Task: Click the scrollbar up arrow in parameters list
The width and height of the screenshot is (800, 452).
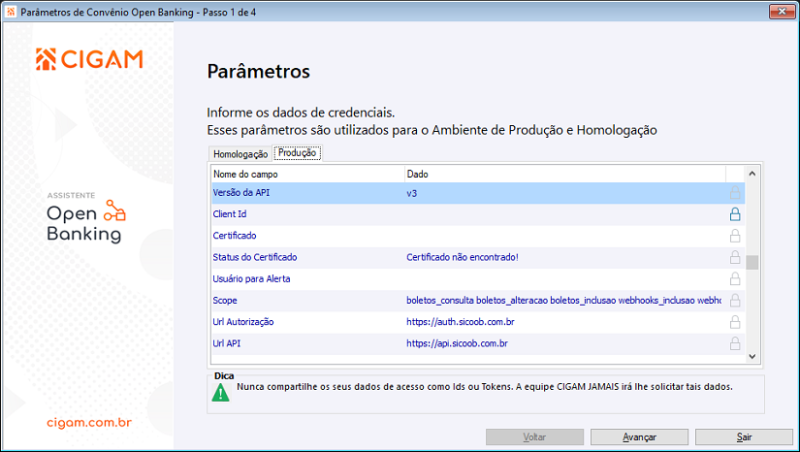Action: pos(752,174)
